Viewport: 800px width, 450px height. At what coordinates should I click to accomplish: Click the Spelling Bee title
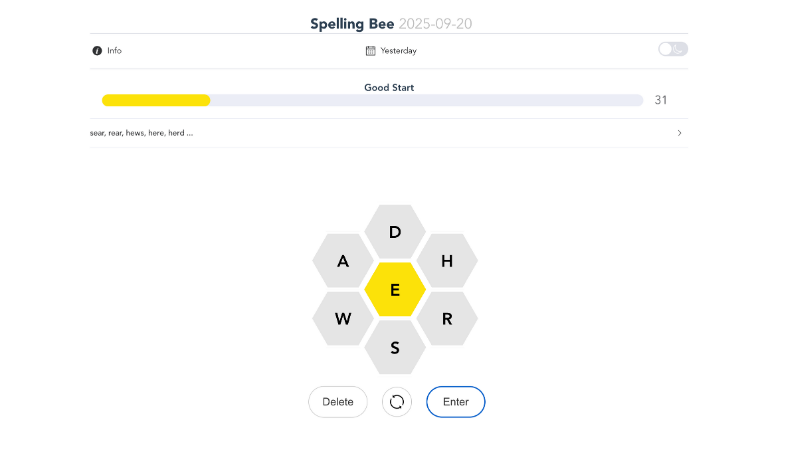click(x=352, y=23)
